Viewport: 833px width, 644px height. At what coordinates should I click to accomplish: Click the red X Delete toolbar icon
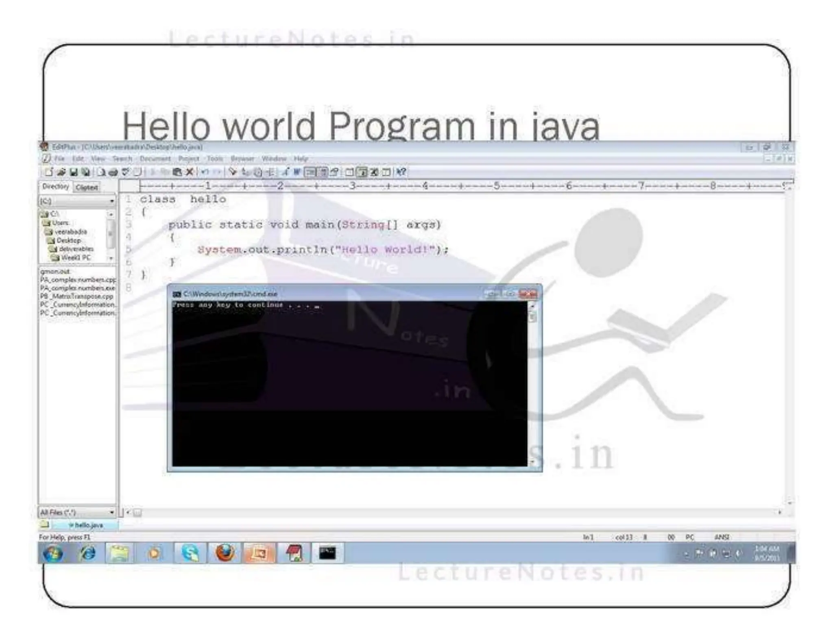[189, 172]
